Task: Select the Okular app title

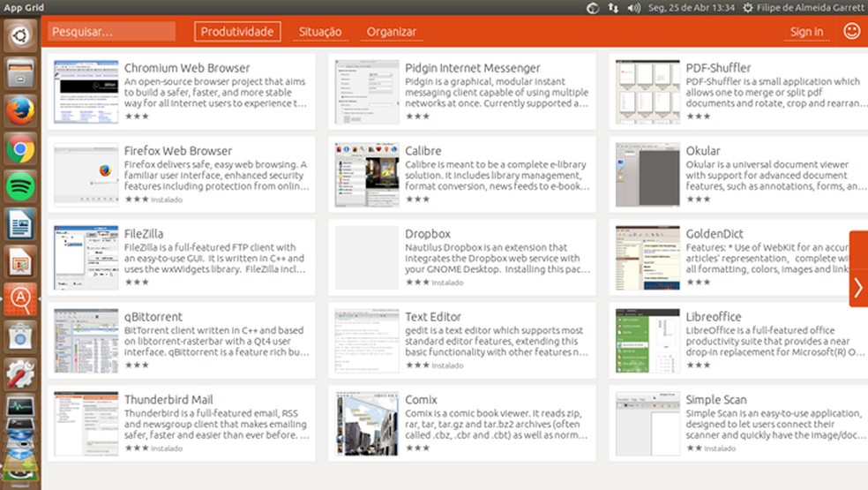Action: coord(703,151)
